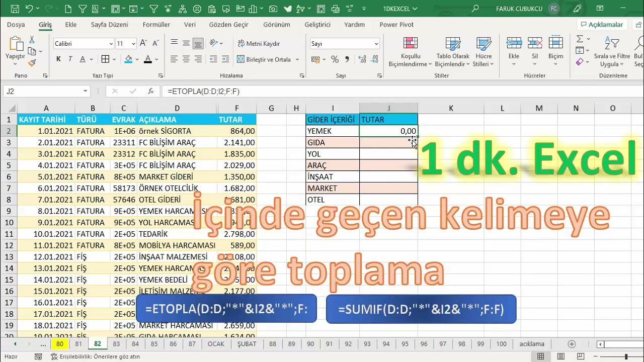Viewport: 644px width, 362px height.
Task: Open the Sayı number format dropdown
Action: click(x=376, y=44)
